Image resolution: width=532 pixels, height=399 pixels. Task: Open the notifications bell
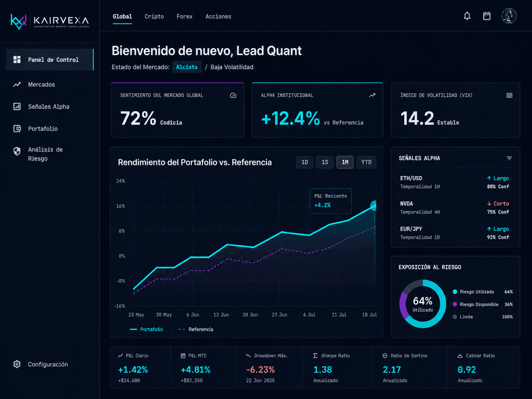pos(467,16)
